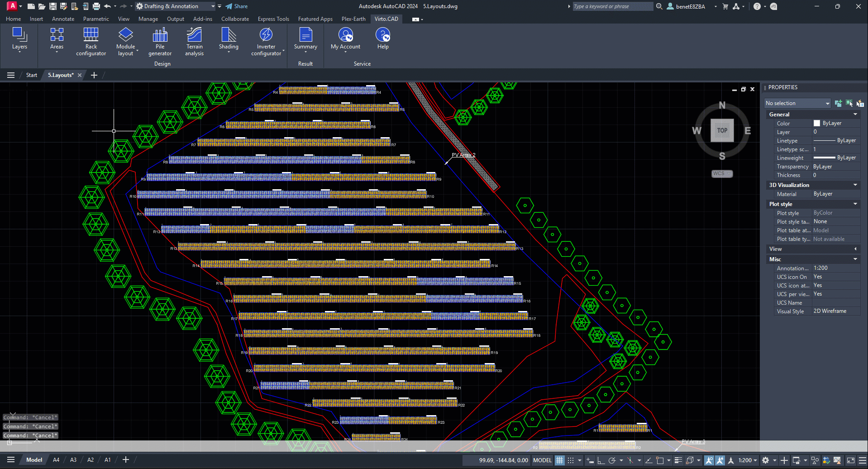Click the ByLayer color swatch
This screenshot has width=868, height=469.
(817, 123)
